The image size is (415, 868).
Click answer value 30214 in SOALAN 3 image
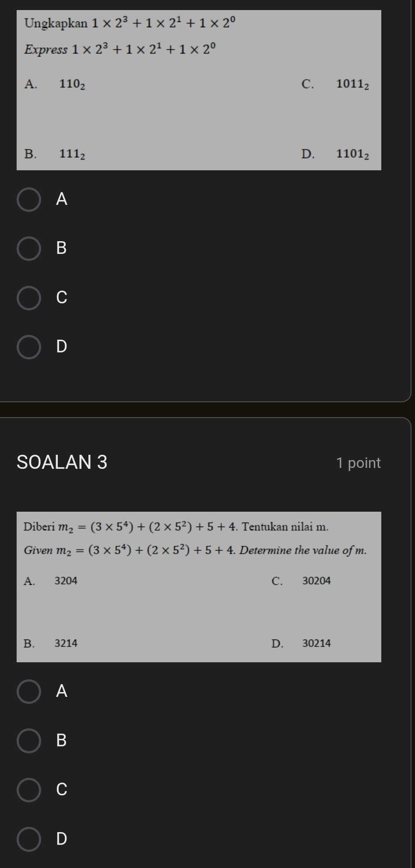pyautogui.click(x=317, y=643)
